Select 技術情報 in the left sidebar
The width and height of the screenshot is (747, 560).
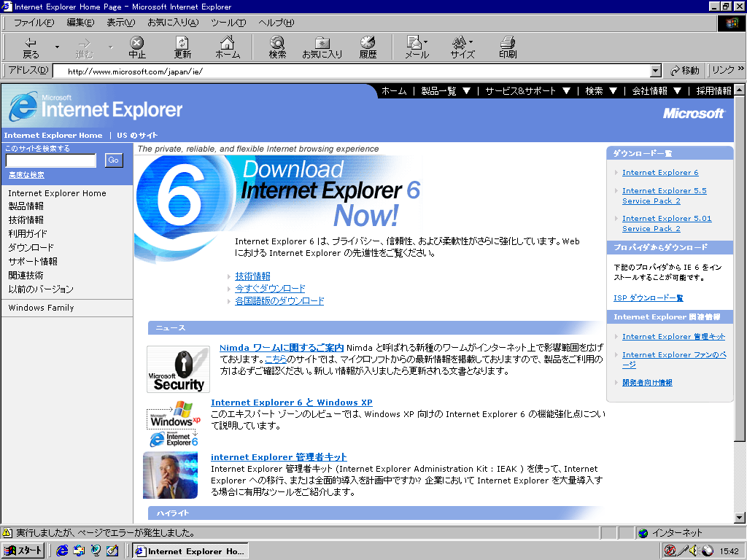click(26, 220)
